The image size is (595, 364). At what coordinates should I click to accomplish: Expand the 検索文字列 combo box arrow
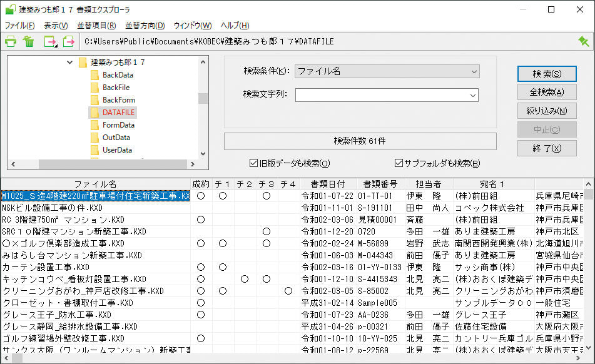(x=473, y=95)
